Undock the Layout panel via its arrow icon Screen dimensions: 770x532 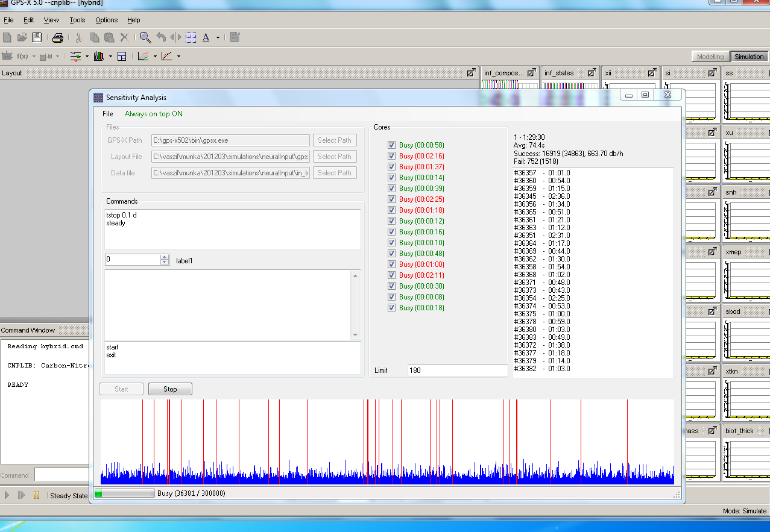472,73
